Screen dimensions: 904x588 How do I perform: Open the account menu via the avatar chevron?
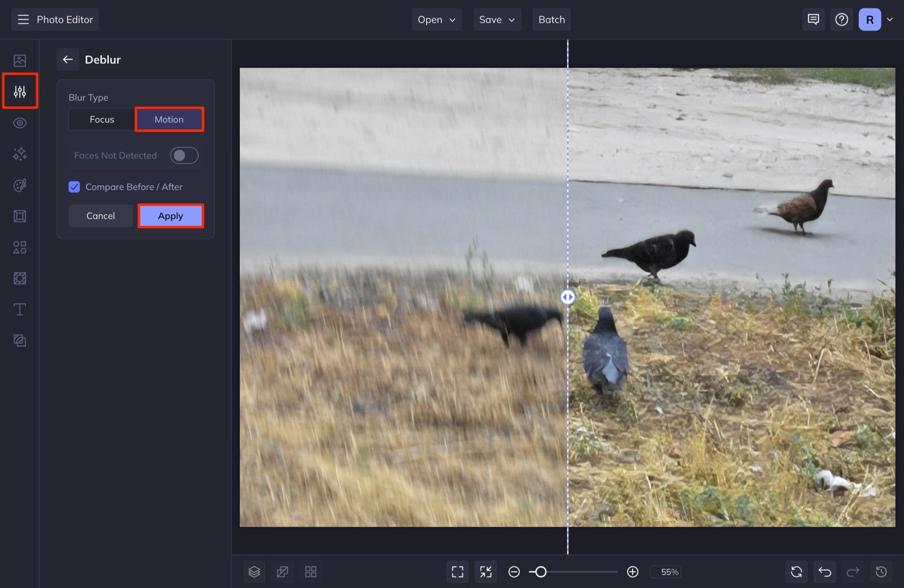pos(890,19)
